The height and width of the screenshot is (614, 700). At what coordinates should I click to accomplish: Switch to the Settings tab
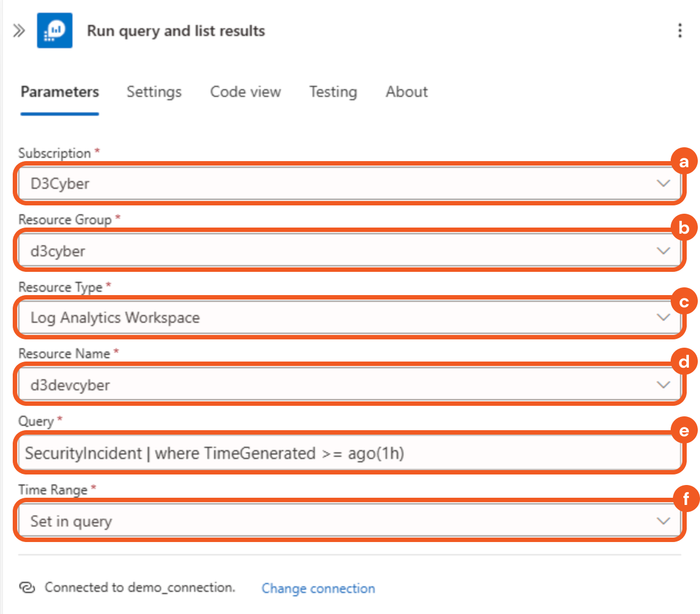(154, 92)
